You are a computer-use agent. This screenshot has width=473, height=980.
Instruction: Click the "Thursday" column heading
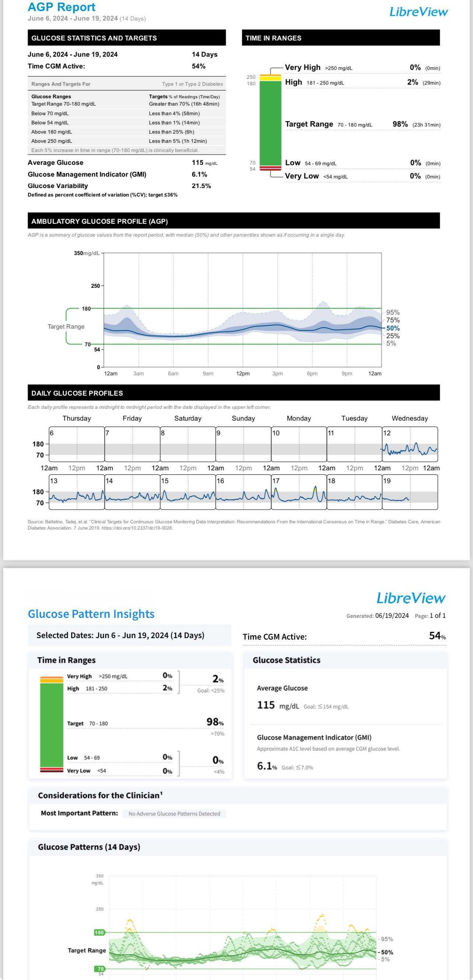coord(77,418)
